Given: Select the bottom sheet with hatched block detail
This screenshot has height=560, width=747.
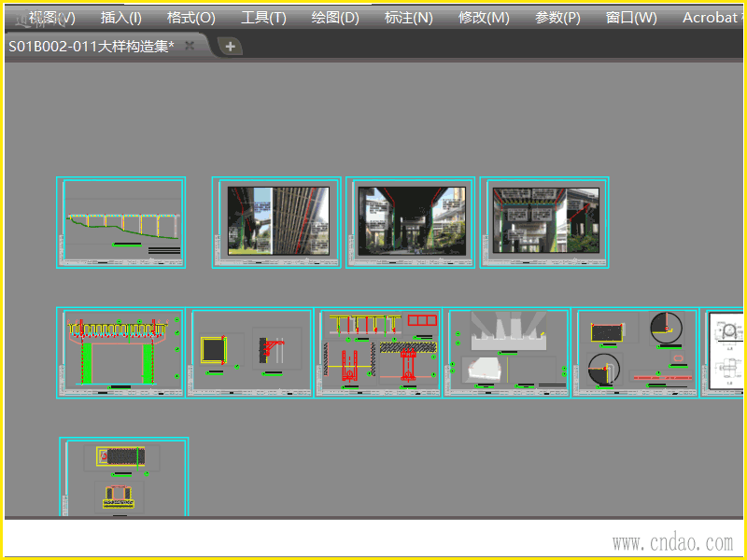Looking at the screenshot, I should [x=124, y=477].
